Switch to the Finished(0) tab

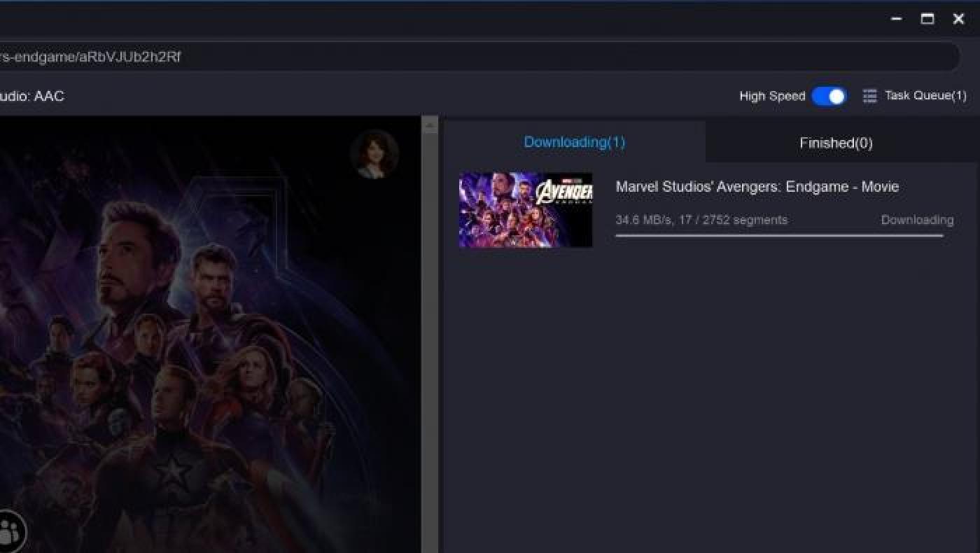[836, 143]
